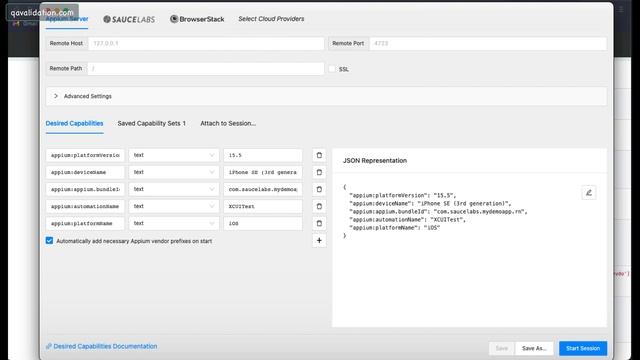Edit the iOS value field
The width and height of the screenshot is (640, 360).
tap(263, 223)
